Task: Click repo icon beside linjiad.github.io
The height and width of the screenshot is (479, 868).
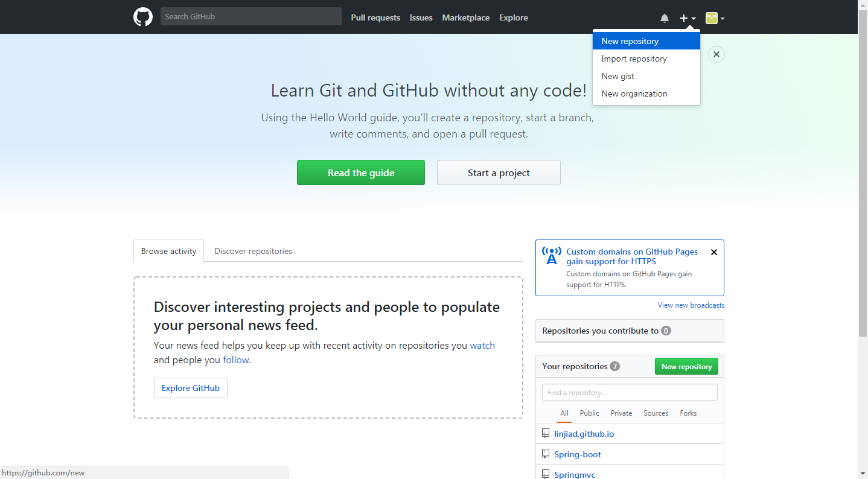Action: point(546,433)
